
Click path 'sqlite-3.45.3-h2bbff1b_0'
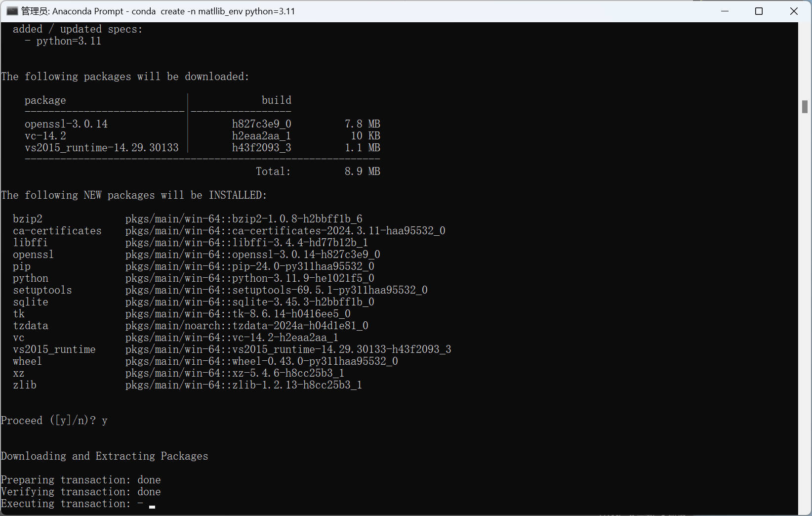pyautogui.click(x=303, y=302)
